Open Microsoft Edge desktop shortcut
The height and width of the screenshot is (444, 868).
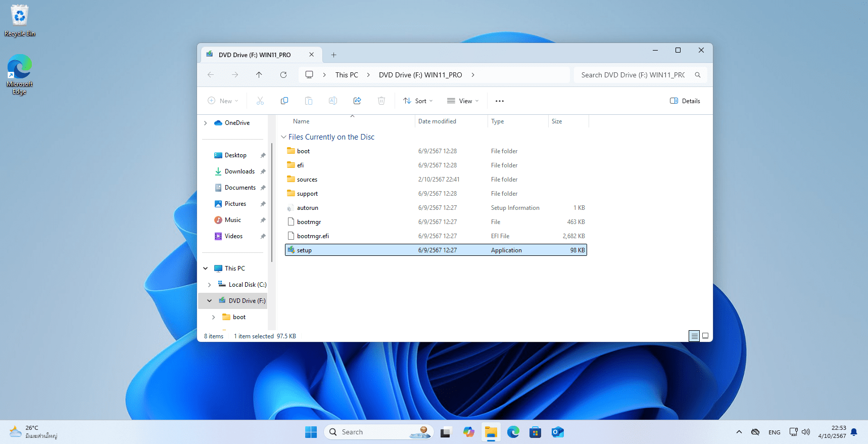[20, 74]
